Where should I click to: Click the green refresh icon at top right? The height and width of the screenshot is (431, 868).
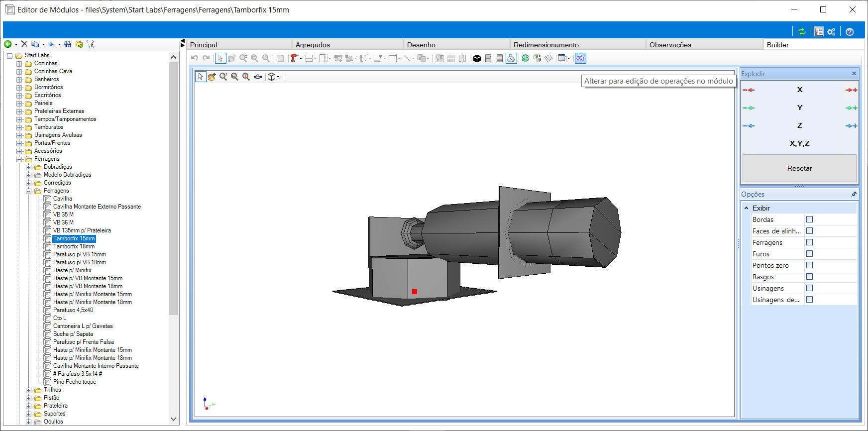click(802, 31)
